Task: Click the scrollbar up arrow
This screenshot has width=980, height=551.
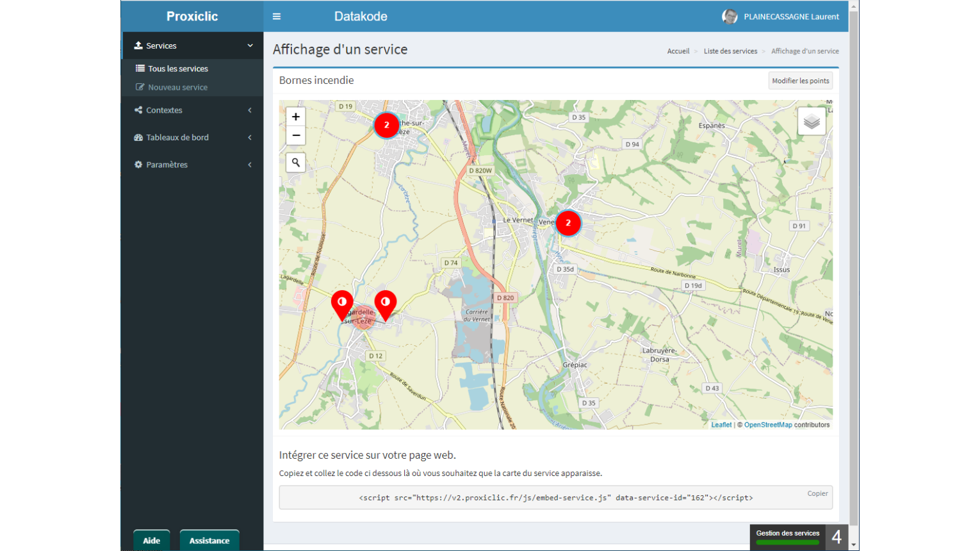Action: pyautogui.click(x=854, y=6)
